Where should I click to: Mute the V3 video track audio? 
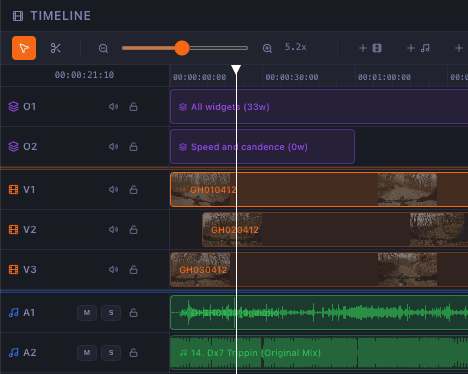(x=113, y=270)
